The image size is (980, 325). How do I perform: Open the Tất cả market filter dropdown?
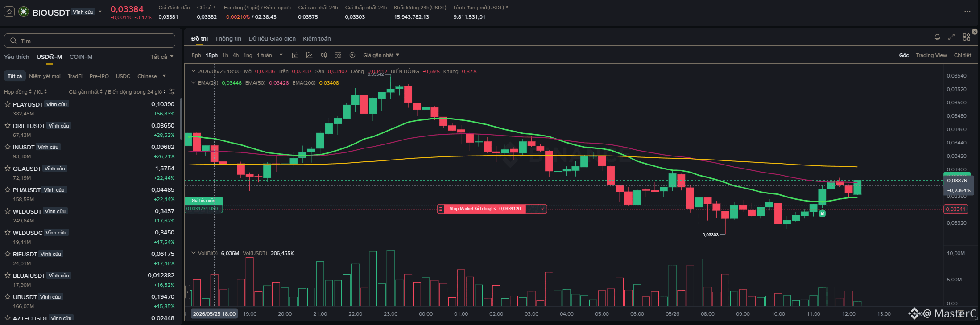coord(161,57)
